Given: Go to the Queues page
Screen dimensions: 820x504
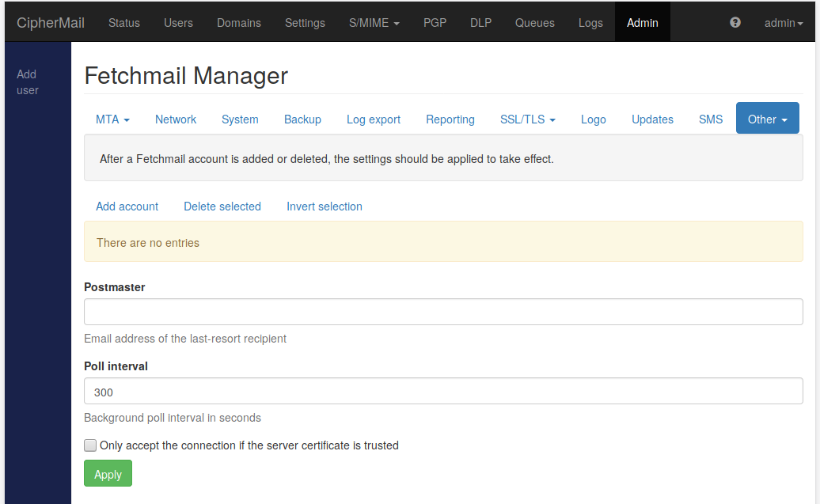Looking at the screenshot, I should (534, 22).
